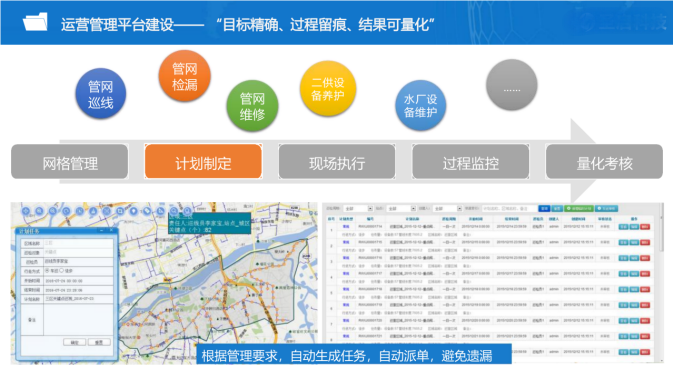Select the 徒步 radio option
The height and width of the screenshot is (378, 673).
[x=62, y=271]
